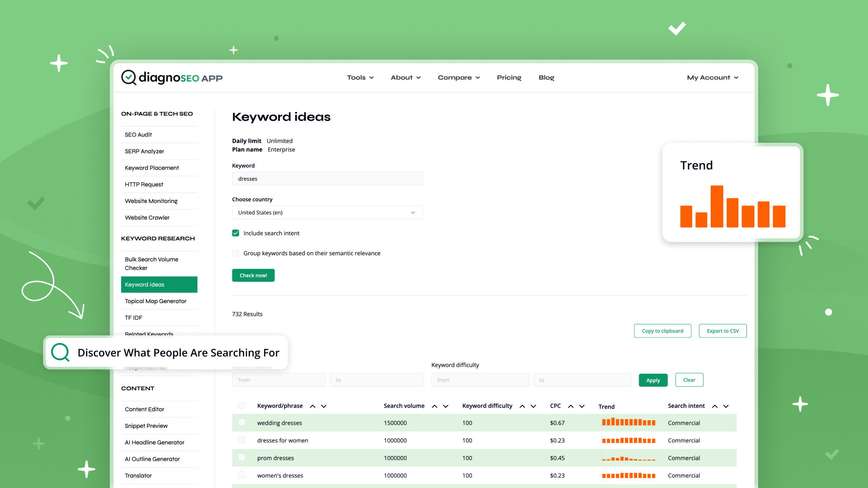
Task: Click the TF IDF tool icon
Action: point(132,318)
